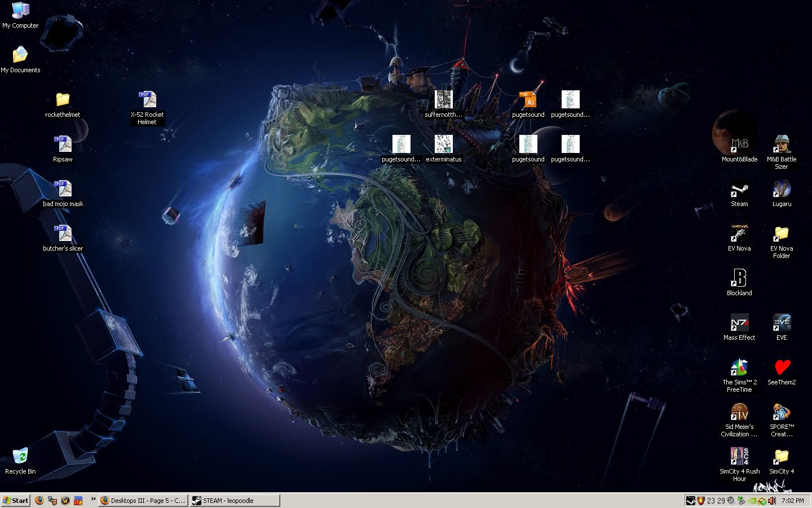The height and width of the screenshot is (508, 812).
Task: Click the Steam system tray icon
Action: pos(691,501)
